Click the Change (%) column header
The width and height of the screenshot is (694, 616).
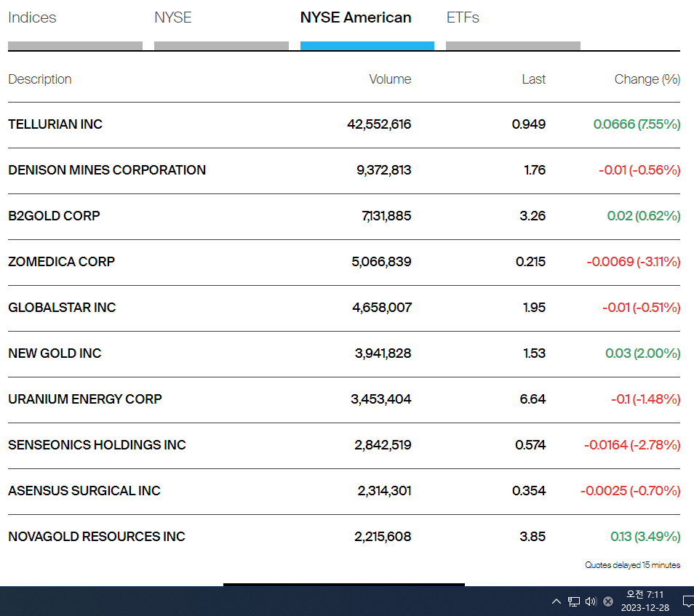coord(647,79)
